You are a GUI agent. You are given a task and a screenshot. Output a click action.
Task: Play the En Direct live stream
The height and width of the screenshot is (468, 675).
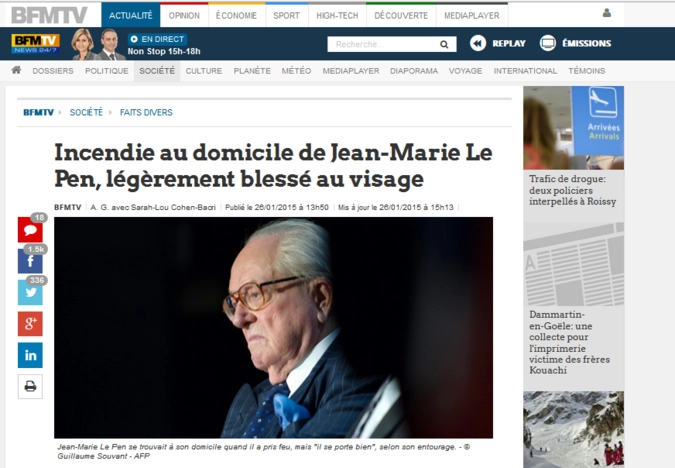point(157,39)
